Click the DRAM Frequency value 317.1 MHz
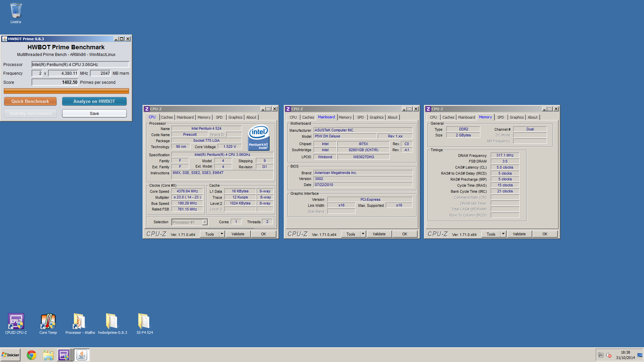The height and width of the screenshot is (362, 644). [x=505, y=155]
